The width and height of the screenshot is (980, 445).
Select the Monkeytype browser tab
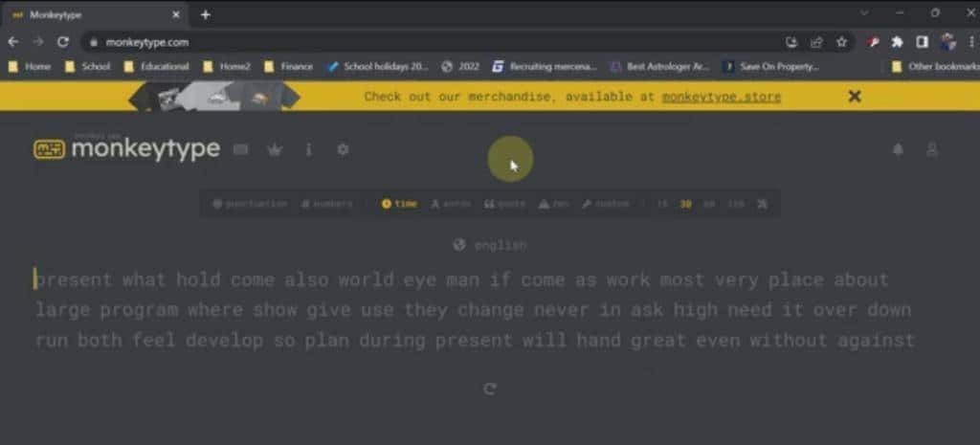pos(97,14)
